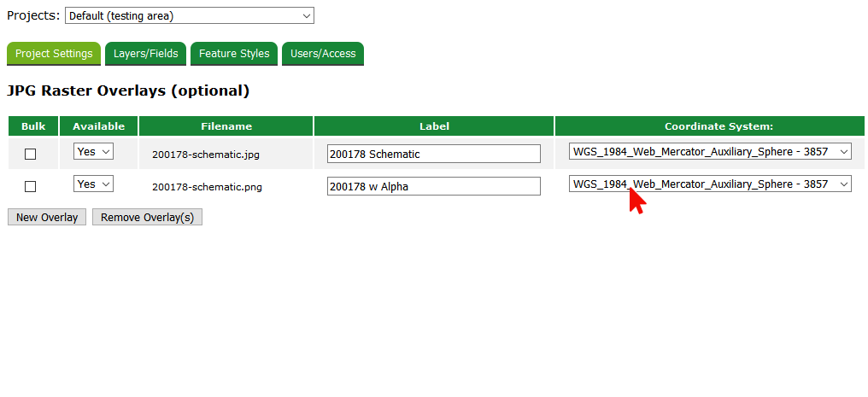Switch to the Project Settings tab

pos(54,53)
